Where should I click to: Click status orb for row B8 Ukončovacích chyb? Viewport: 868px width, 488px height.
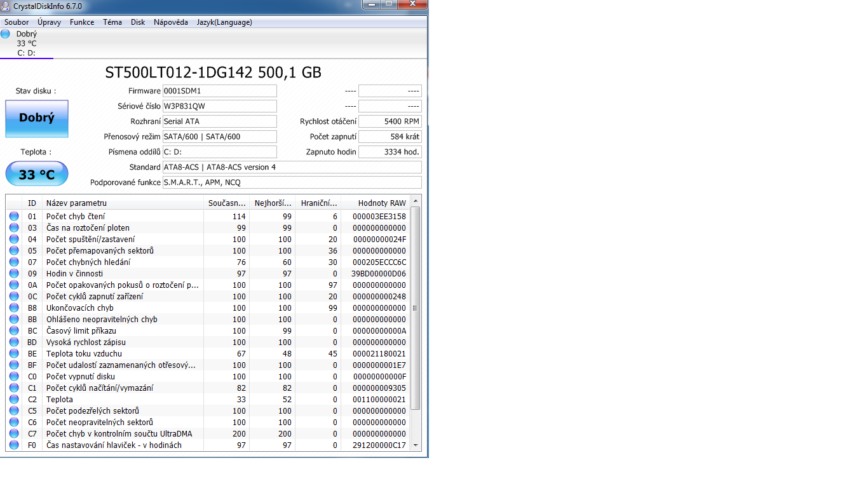[14, 308]
